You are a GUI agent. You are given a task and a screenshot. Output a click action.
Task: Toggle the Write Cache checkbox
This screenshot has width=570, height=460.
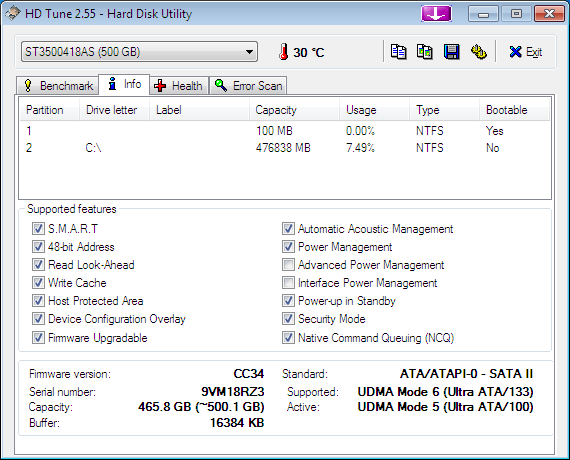coord(38,283)
